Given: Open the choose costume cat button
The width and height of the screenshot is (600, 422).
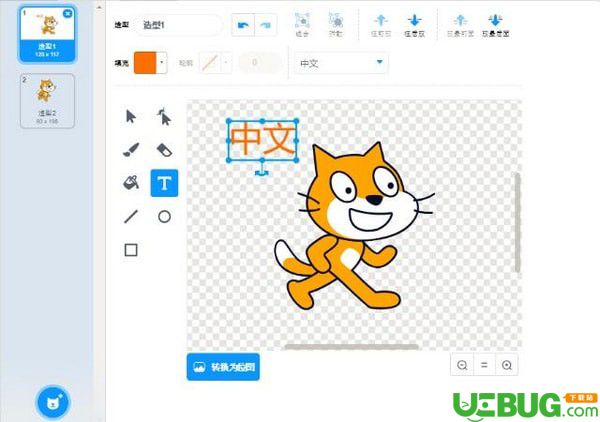Looking at the screenshot, I should tap(53, 402).
